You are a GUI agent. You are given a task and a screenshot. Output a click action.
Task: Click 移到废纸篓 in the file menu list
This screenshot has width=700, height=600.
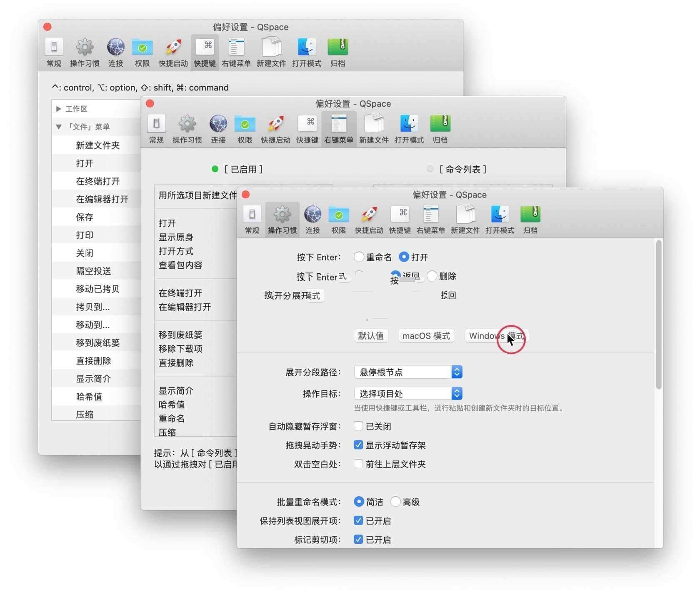pyautogui.click(x=97, y=342)
